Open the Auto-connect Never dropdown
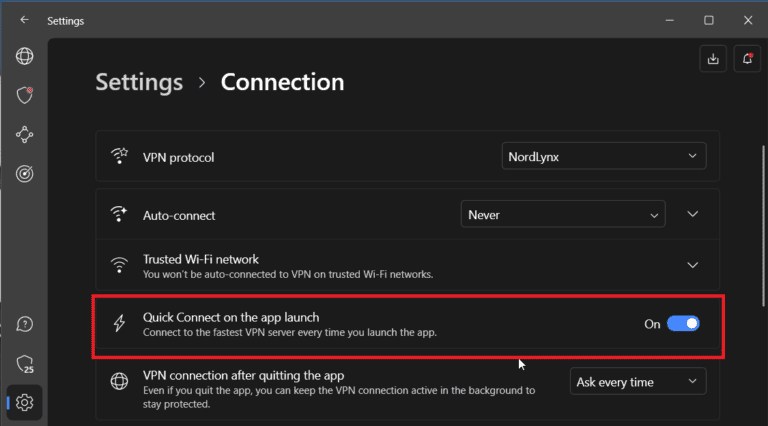This screenshot has width=768, height=426. coord(562,214)
